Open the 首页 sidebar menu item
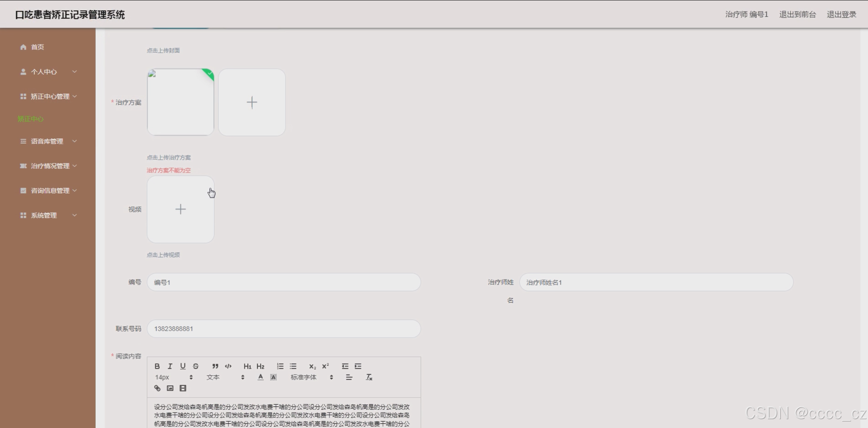The height and width of the screenshot is (428, 868). tap(37, 47)
